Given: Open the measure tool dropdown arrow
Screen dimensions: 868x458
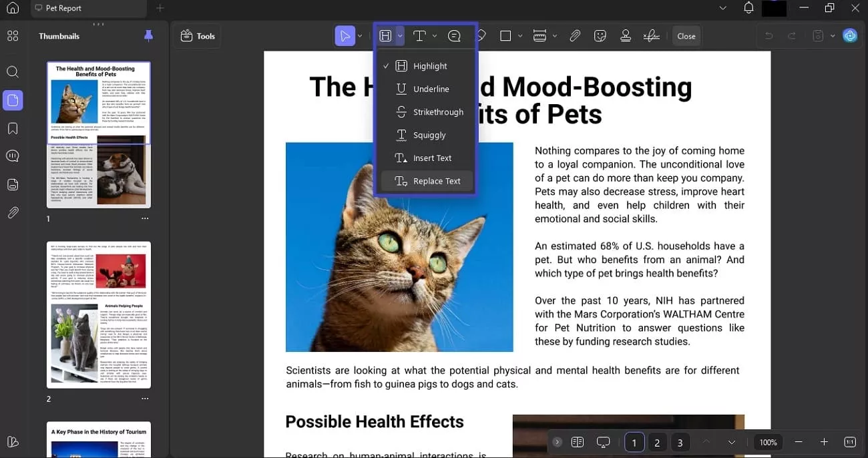Looking at the screenshot, I should [x=555, y=36].
